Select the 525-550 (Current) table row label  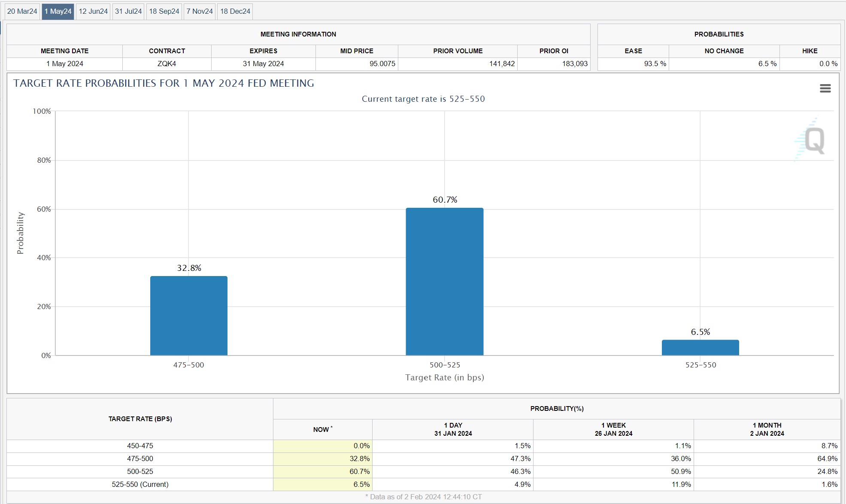pos(140,484)
